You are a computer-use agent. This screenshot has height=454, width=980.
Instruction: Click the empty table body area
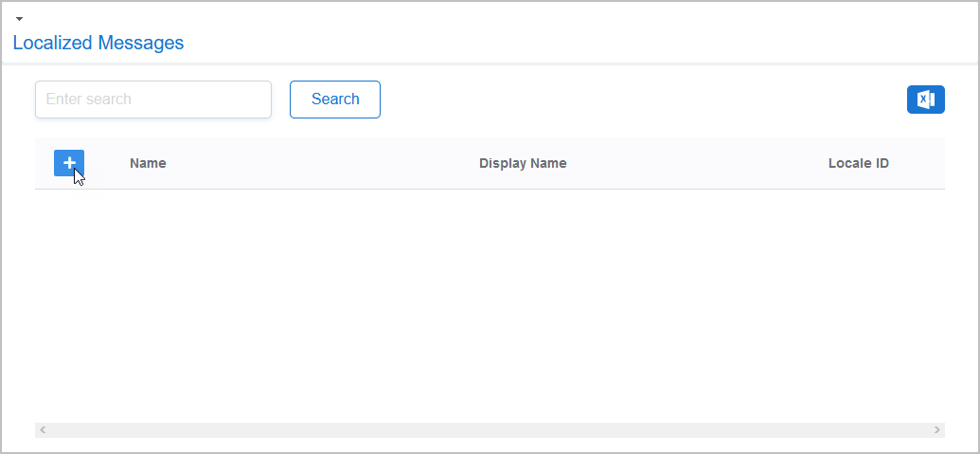point(490,303)
